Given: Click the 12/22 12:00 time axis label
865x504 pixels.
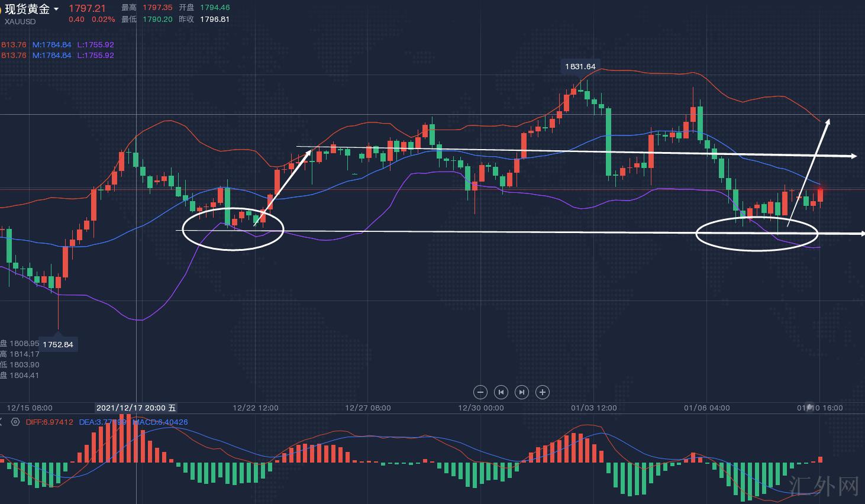Looking at the screenshot, I should point(256,408).
